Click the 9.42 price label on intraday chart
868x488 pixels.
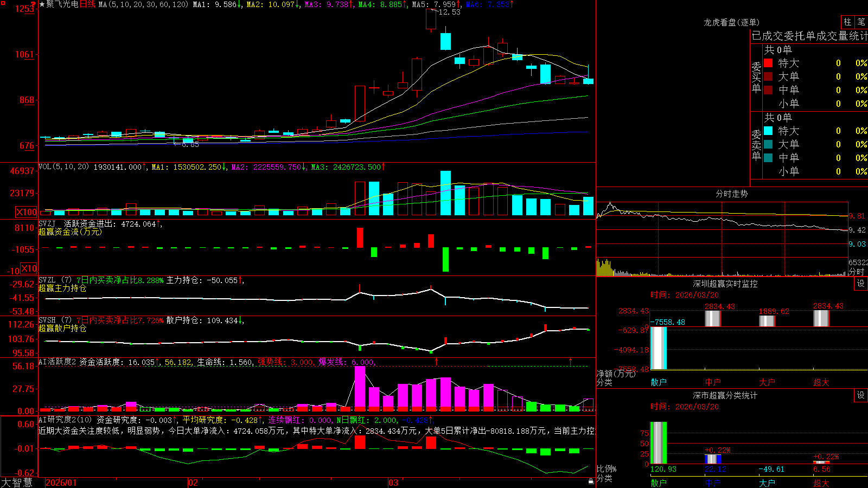coord(857,230)
